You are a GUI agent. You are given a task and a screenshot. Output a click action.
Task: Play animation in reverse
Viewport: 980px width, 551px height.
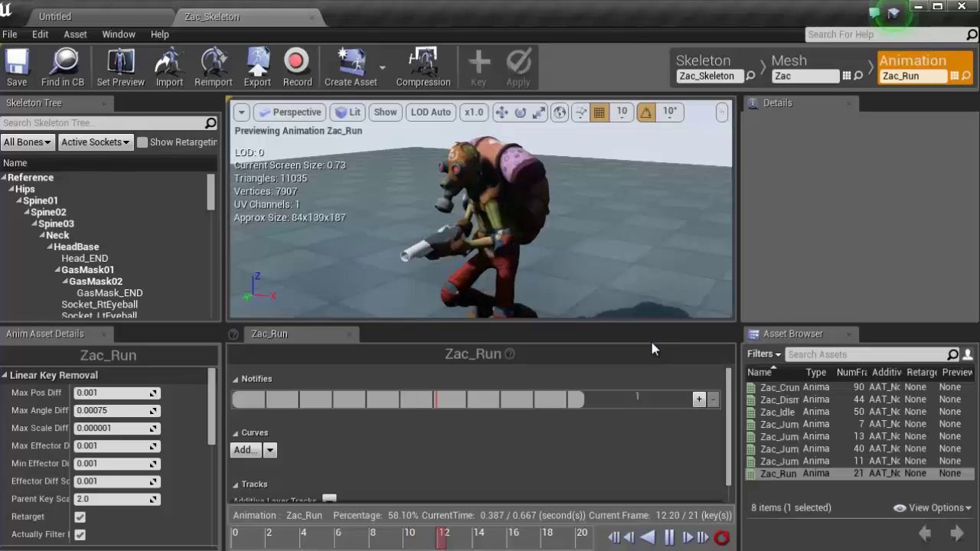648,538
